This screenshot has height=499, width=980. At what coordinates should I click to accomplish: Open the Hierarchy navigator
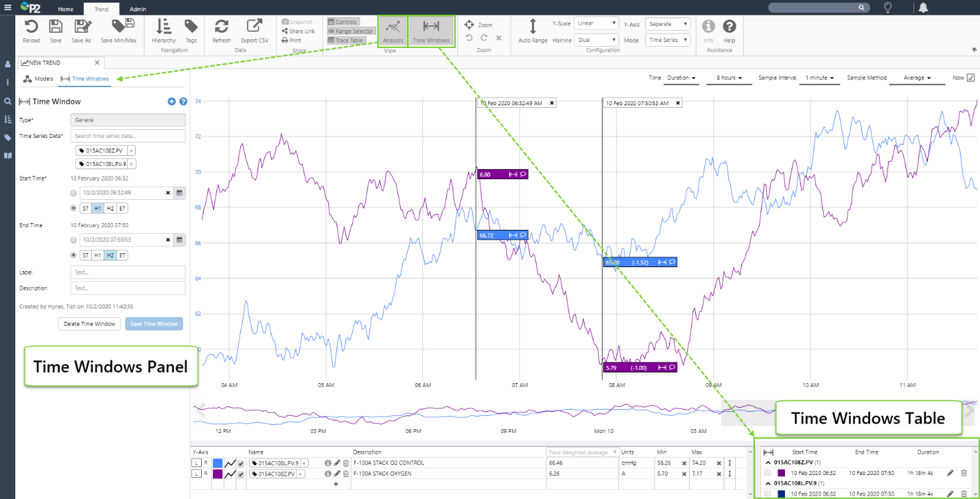[x=163, y=27]
